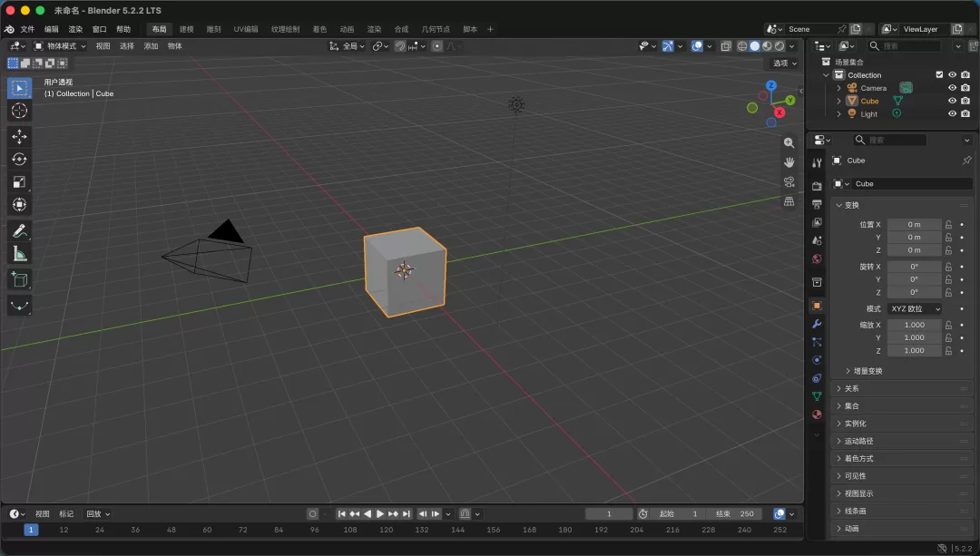Choose the Measure tool
This screenshot has width=980, height=556.
point(19,254)
